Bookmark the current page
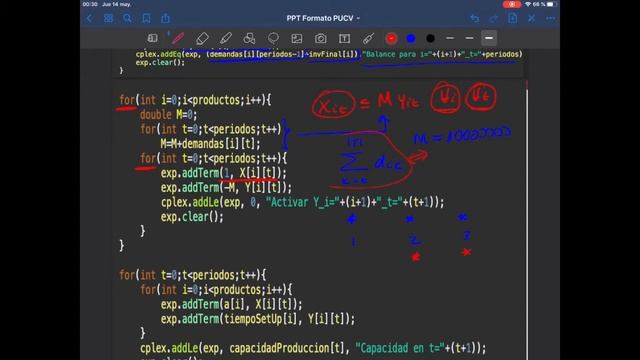The width and height of the screenshot is (640, 360). pyautogui.click(x=146, y=18)
